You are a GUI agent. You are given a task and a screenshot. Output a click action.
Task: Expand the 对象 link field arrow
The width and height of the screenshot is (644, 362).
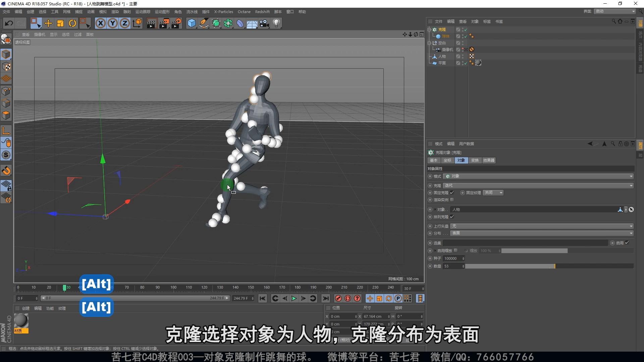pyautogui.click(x=435, y=209)
